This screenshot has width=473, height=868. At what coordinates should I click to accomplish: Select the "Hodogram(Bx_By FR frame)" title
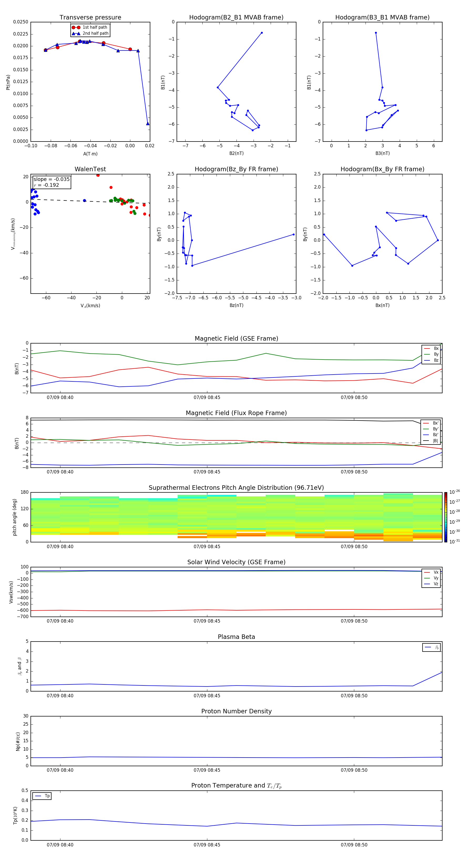click(382, 169)
